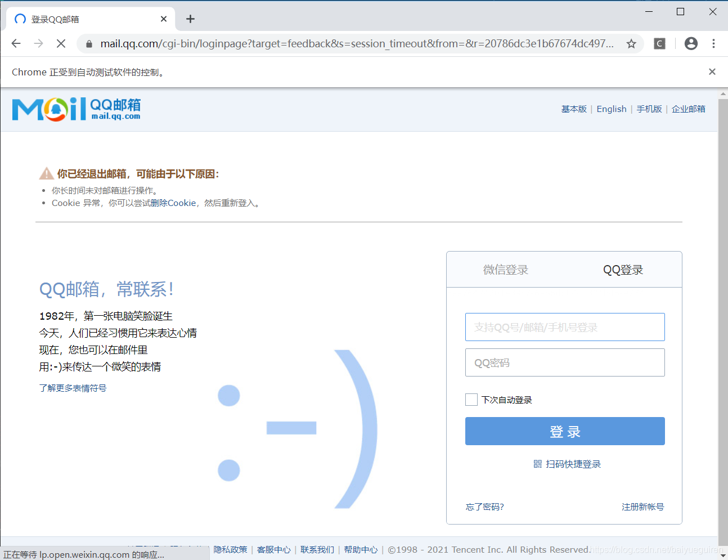Click the QQ号/邮箱/手机号 input field

[565, 327]
